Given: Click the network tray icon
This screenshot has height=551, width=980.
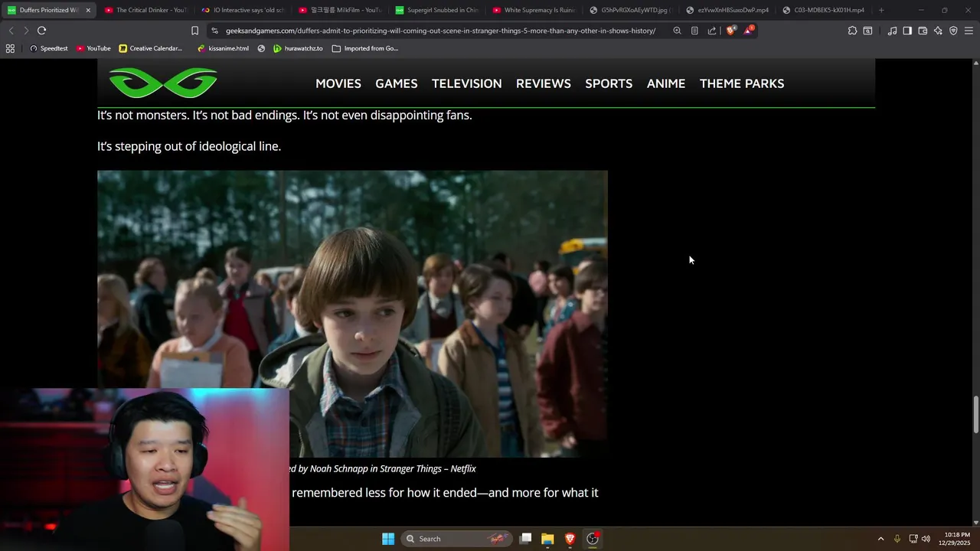Looking at the screenshot, I should [x=913, y=539].
